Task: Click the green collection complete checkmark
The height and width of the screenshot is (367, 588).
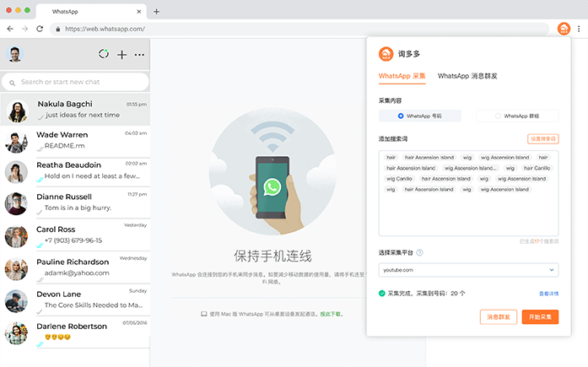Action: (382, 293)
